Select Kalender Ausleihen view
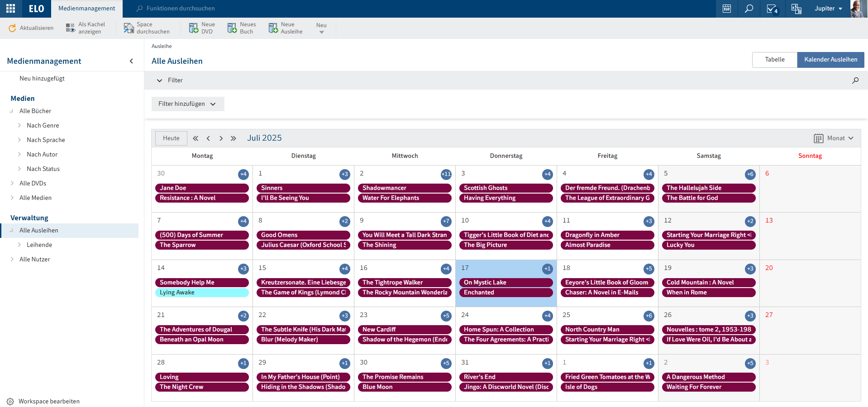868x407 pixels. pyautogui.click(x=830, y=60)
